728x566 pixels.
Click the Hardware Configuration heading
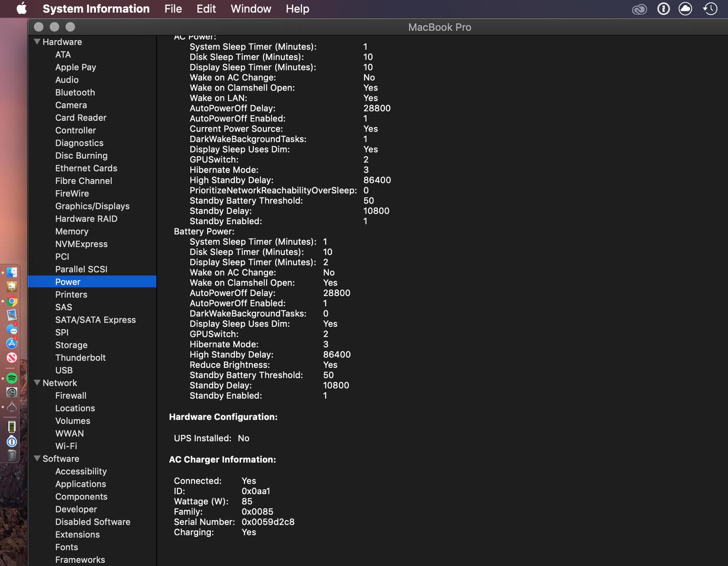[223, 417]
